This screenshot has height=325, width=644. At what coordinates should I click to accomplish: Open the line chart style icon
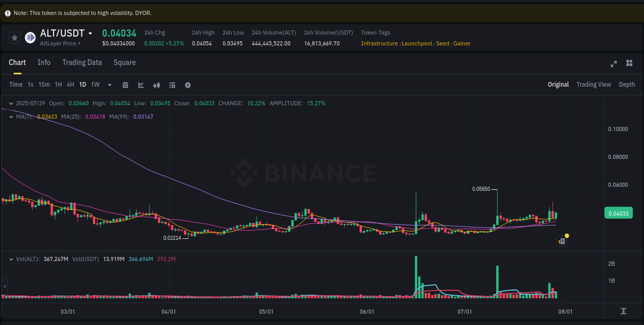141,84
